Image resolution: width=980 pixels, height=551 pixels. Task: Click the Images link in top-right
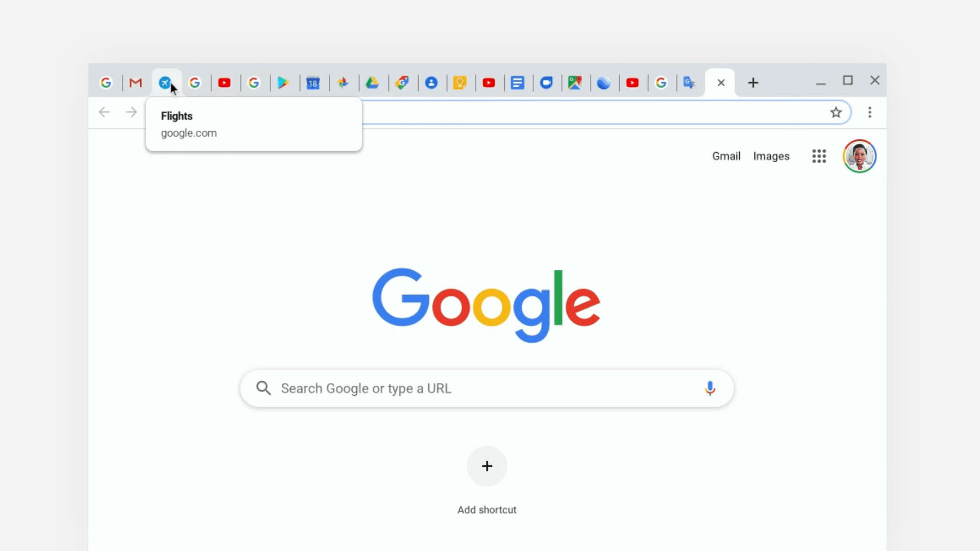point(771,156)
